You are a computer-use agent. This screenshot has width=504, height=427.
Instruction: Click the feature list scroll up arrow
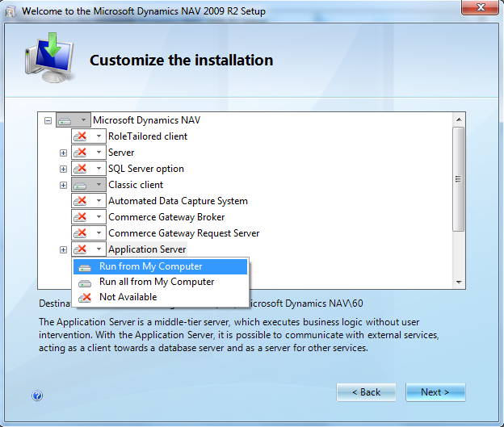tap(459, 119)
